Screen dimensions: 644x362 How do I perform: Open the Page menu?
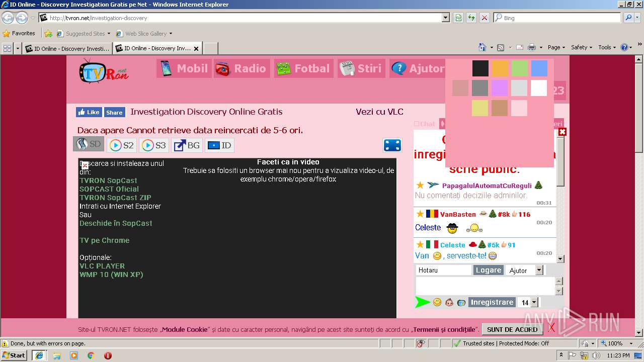pyautogui.click(x=556, y=47)
